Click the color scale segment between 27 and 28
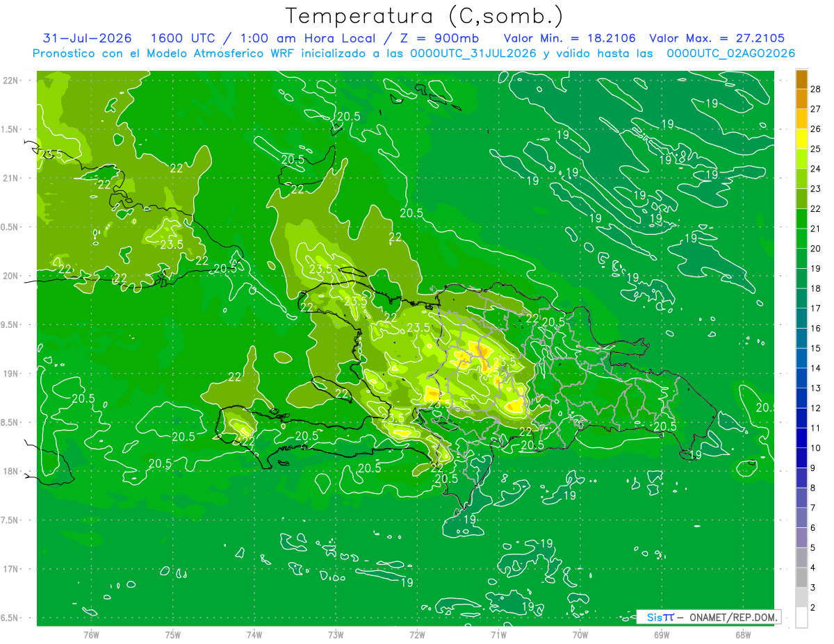 coord(801,99)
